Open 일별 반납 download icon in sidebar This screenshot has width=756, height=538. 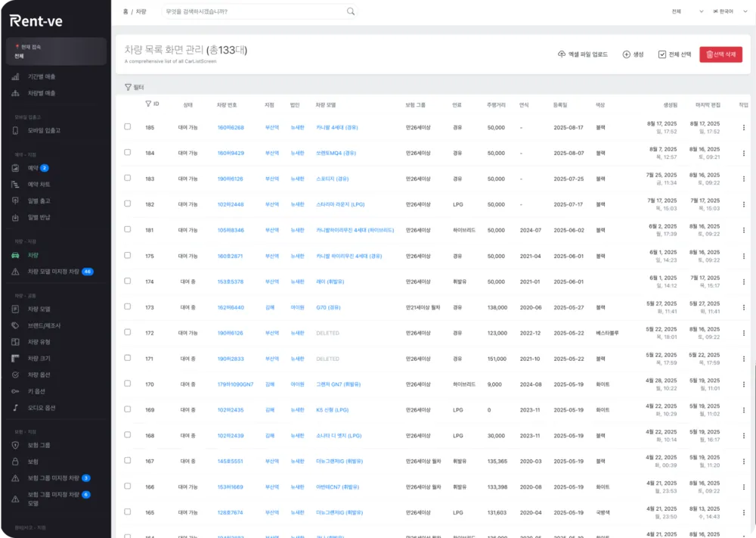[x=15, y=217]
